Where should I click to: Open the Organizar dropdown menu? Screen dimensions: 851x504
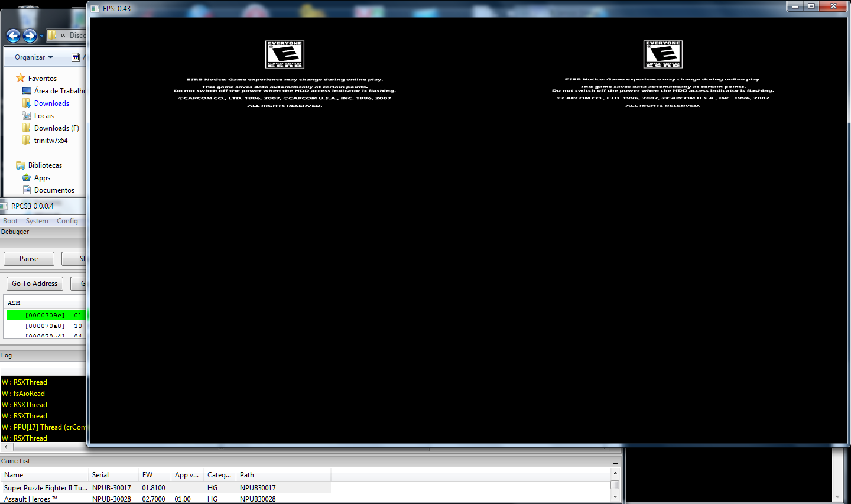pyautogui.click(x=34, y=57)
